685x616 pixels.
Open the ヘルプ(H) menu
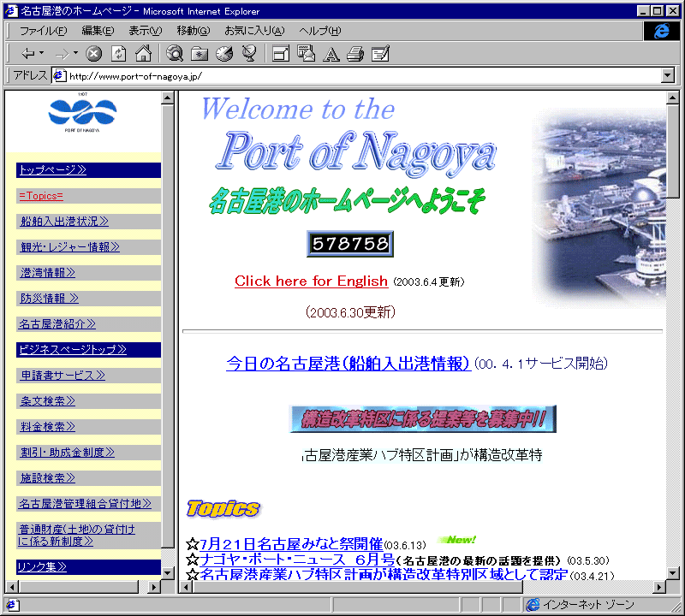[x=319, y=31]
